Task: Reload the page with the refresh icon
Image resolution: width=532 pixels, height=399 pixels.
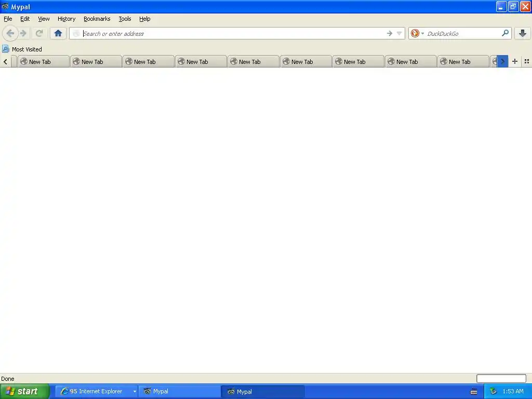Action: coord(39,33)
